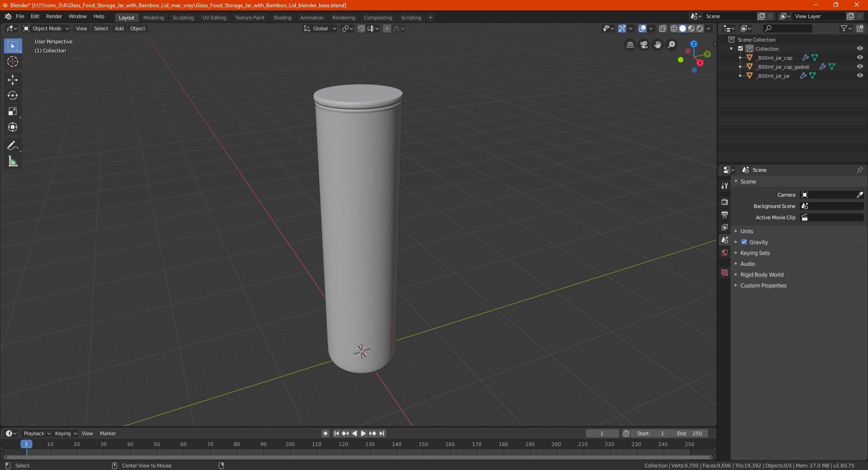
Task: Open the World properties tab
Action: (x=725, y=253)
